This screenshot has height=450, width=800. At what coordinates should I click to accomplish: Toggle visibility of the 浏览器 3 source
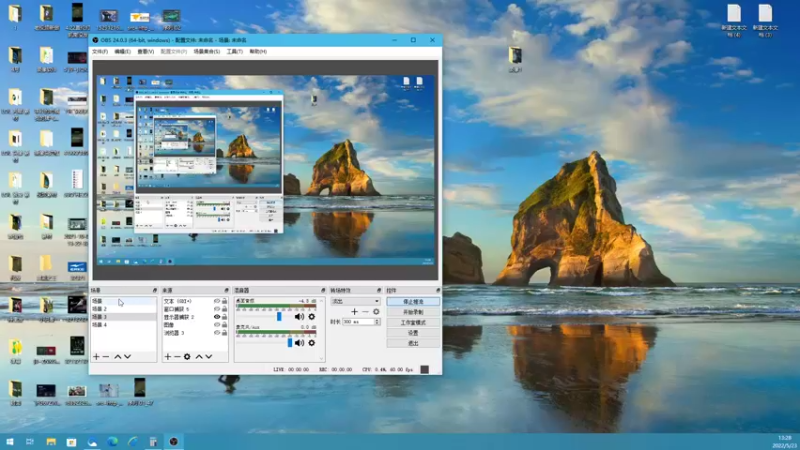(x=217, y=333)
